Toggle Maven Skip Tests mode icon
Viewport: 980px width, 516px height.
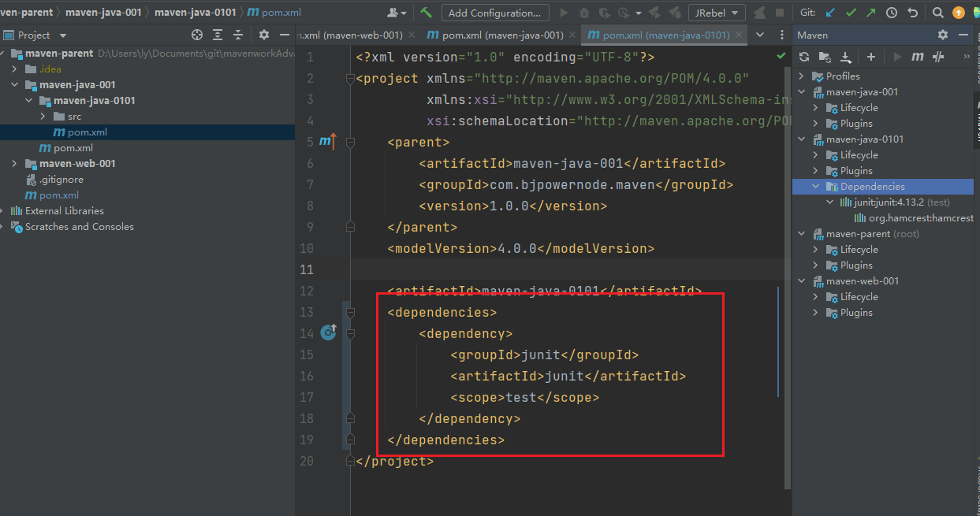click(x=938, y=57)
